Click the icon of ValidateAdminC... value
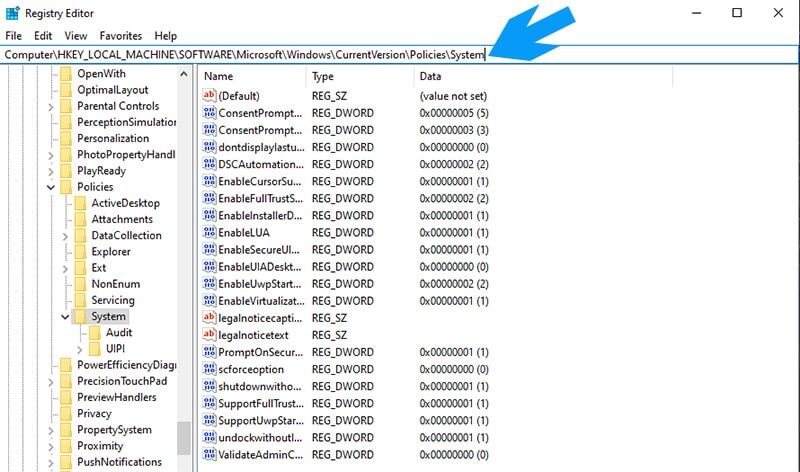Image resolution: width=800 pixels, height=472 pixels. pos(209,455)
